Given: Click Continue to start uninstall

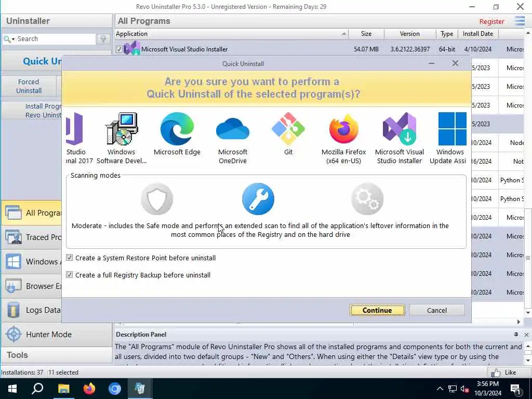Looking at the screenshot, I should [x=377, y=310].
